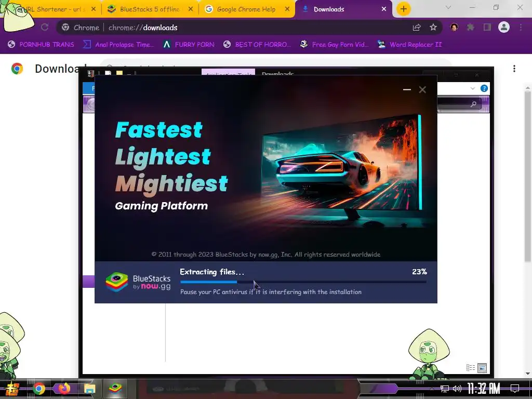532x399 pixels.
Task: Click the scrollbar up arrow on Chrome page
Action: pyautogui.click(x=528, y=88)
